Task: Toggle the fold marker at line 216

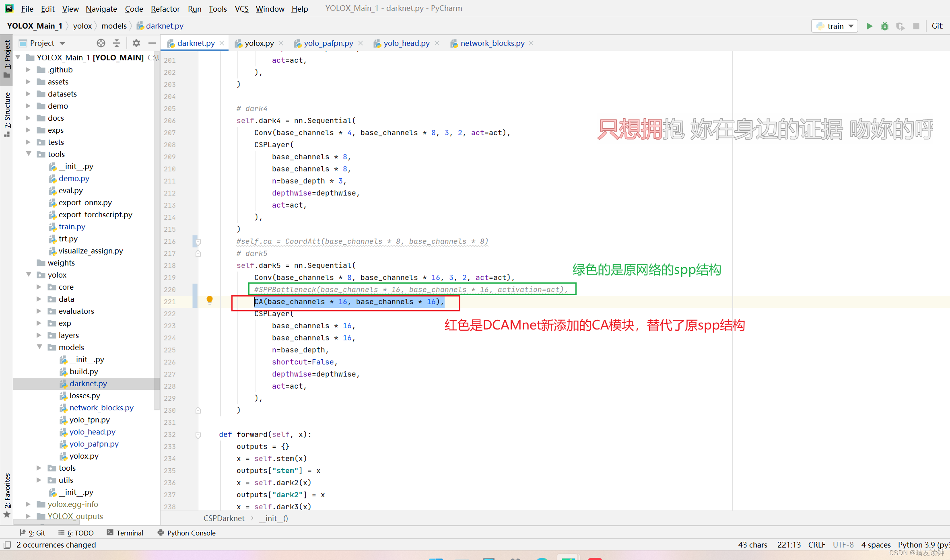Action: pos(198,242)
